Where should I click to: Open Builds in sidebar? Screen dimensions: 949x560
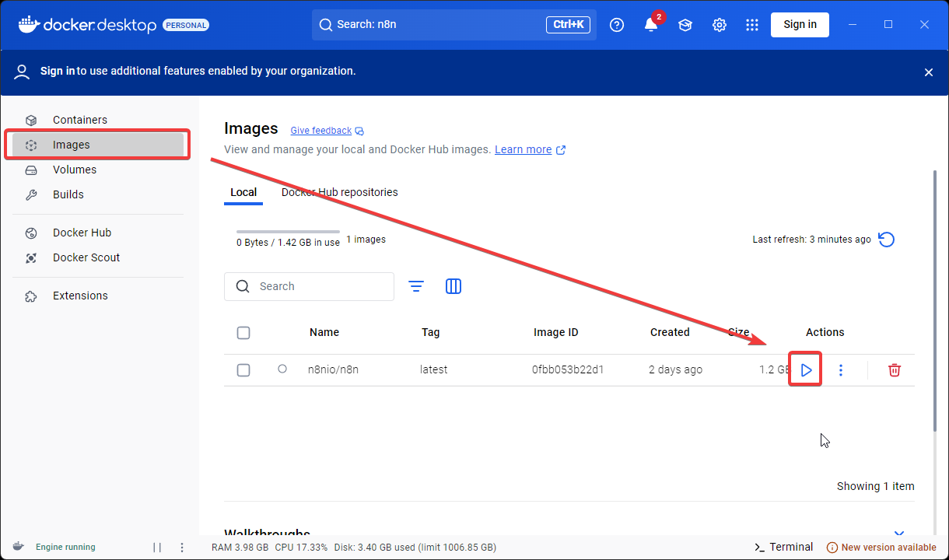click(98, 194)
